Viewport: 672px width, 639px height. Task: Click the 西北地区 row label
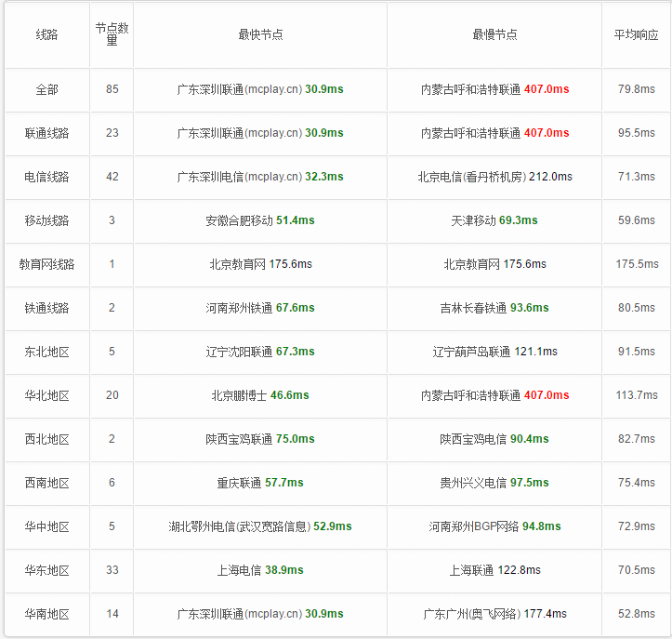[x=46, y=440]
